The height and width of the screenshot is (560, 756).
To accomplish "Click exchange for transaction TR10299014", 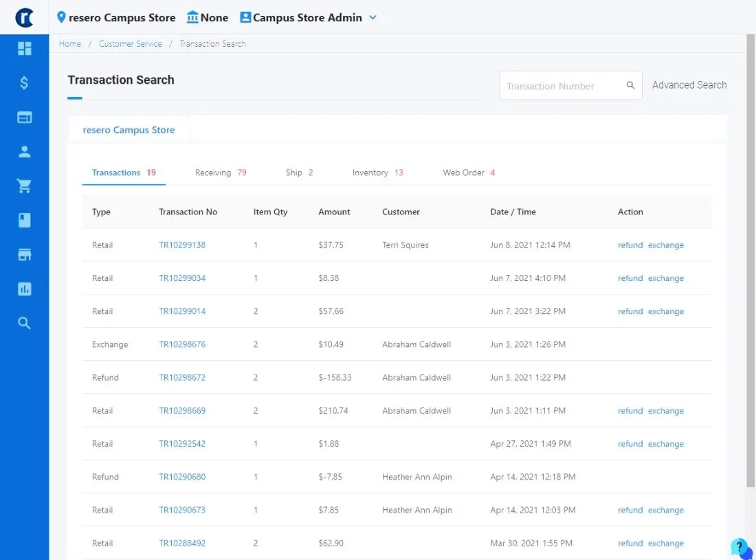I will [666, 311].
